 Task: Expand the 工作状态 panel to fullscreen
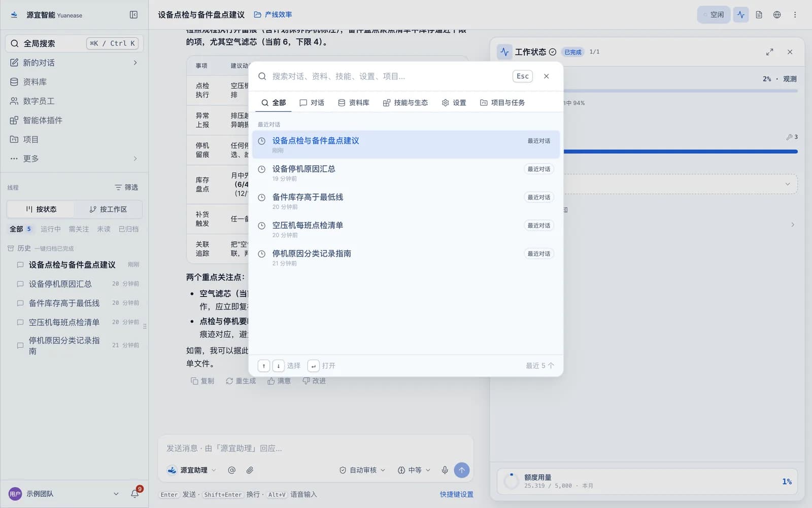click(770, 52)
